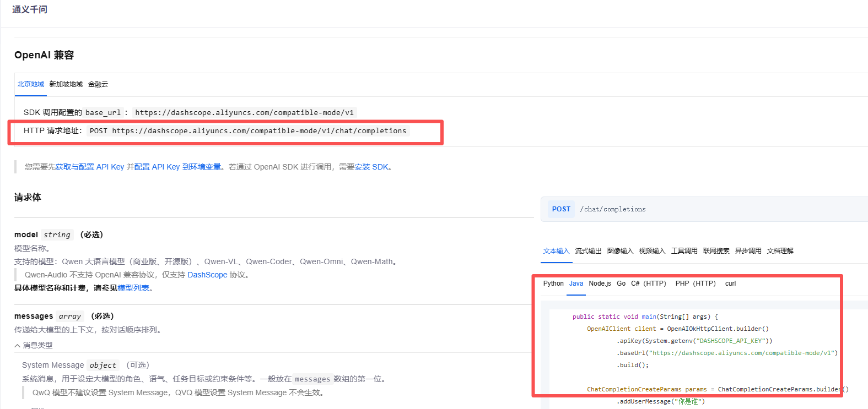The image size is (868, 409).
Task: Open the 异步调用 example tab
Action: click(748, 251)
